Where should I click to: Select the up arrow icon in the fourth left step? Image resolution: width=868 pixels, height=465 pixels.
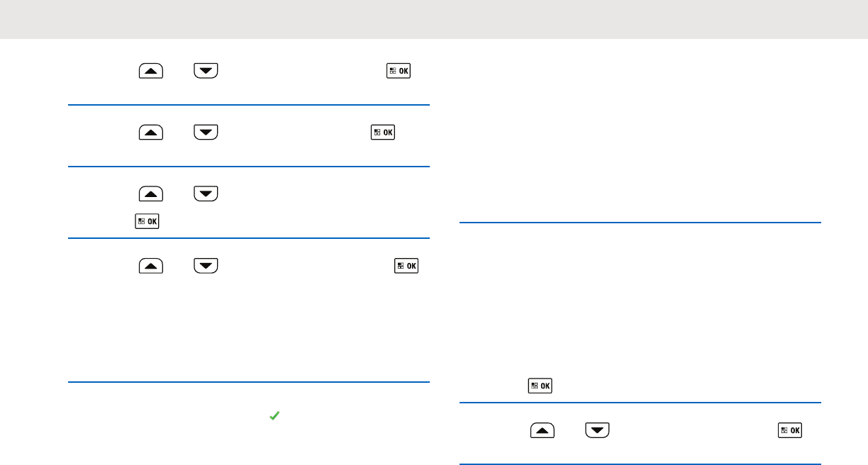150,267
